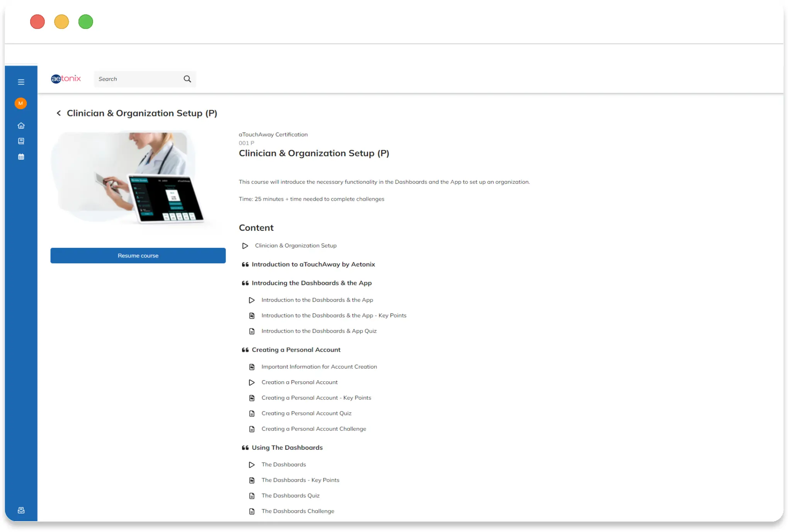The width and height of the screenshot is (788, 532).
Task: Open the Creating a Personal Account Quiz
Action: [306, 413]
